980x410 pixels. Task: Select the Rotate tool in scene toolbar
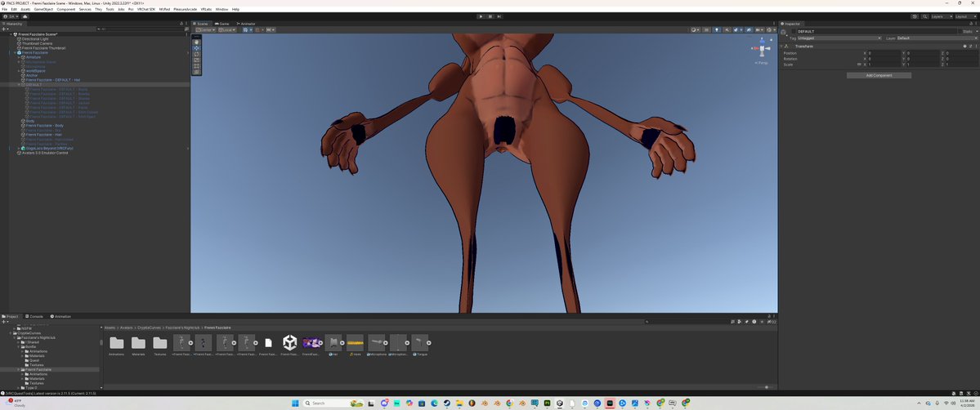click(196, 54)
